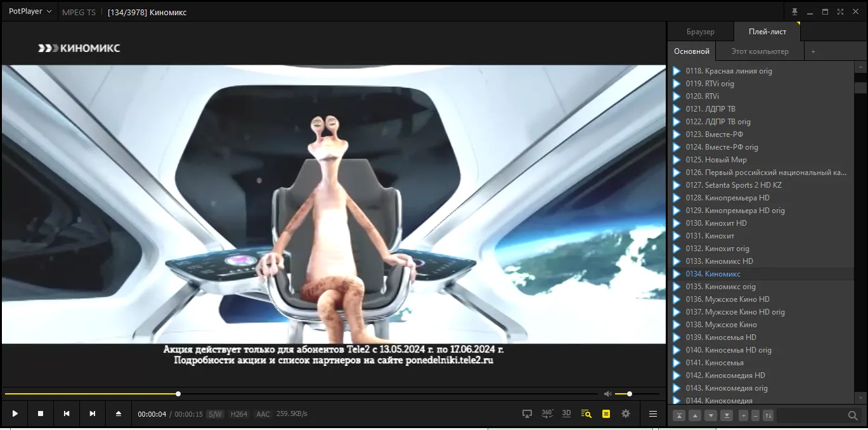Open the chapter/bookmark search icon

pyautogui.click(x=586, y=414)
